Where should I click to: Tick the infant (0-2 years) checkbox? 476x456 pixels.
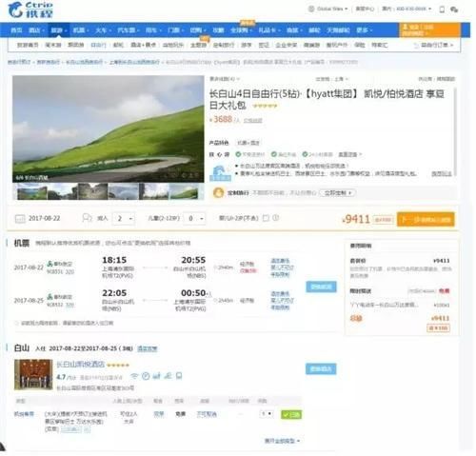point(266,218)
